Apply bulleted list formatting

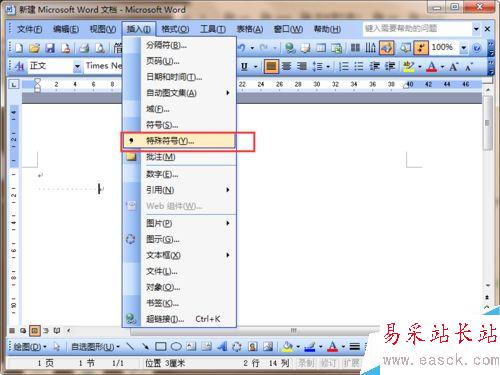tap(359, 66)
